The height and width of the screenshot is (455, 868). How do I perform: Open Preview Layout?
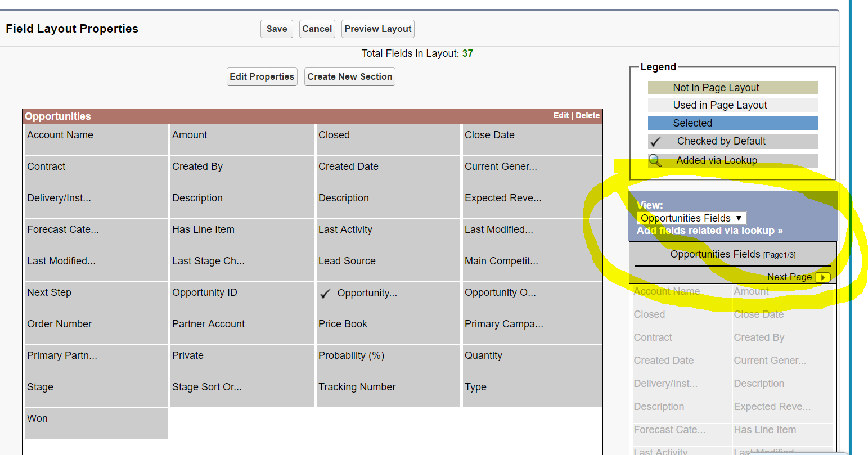tap(377, 29)
